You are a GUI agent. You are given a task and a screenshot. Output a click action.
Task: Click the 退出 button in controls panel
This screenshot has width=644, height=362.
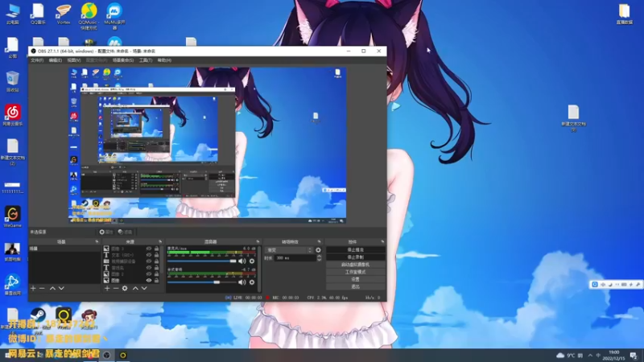coord(355,287)
